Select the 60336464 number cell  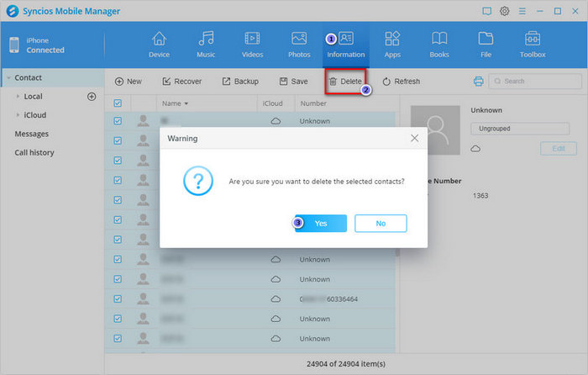pos(328,299)
